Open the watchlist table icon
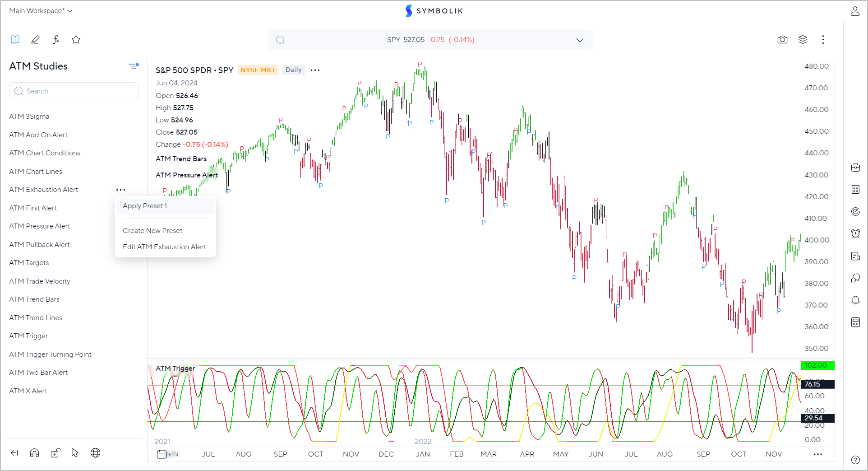This screenshot has width=868, height=471. click(855, 190)
